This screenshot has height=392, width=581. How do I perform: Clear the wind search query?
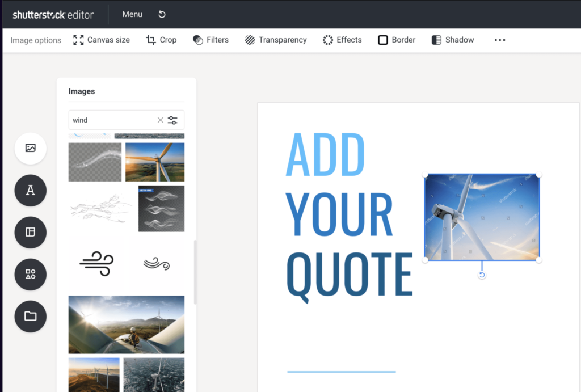tap(159, 120)
